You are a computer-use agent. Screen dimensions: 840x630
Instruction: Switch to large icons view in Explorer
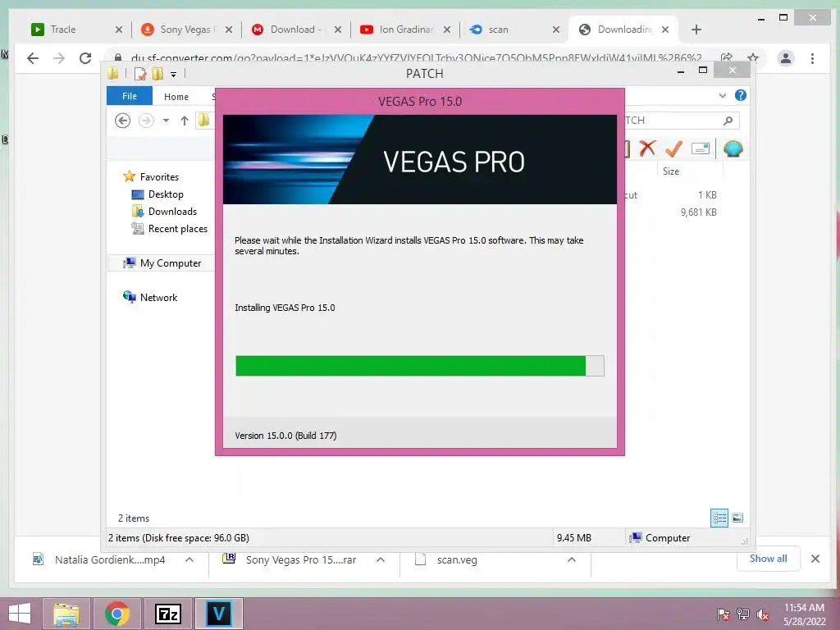coord(737,518)
